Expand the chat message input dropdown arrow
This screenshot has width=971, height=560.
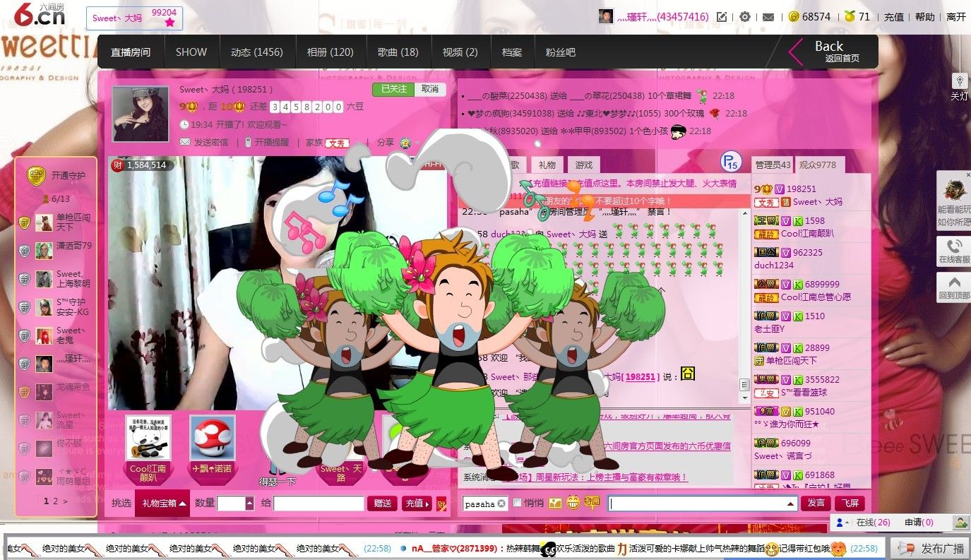(x=790, y=504)
